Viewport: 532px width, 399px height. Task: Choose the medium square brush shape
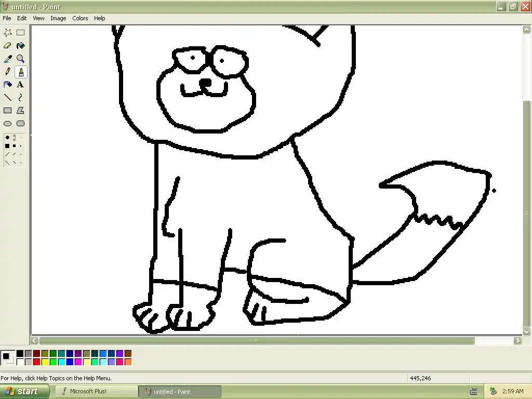[14, 146]
